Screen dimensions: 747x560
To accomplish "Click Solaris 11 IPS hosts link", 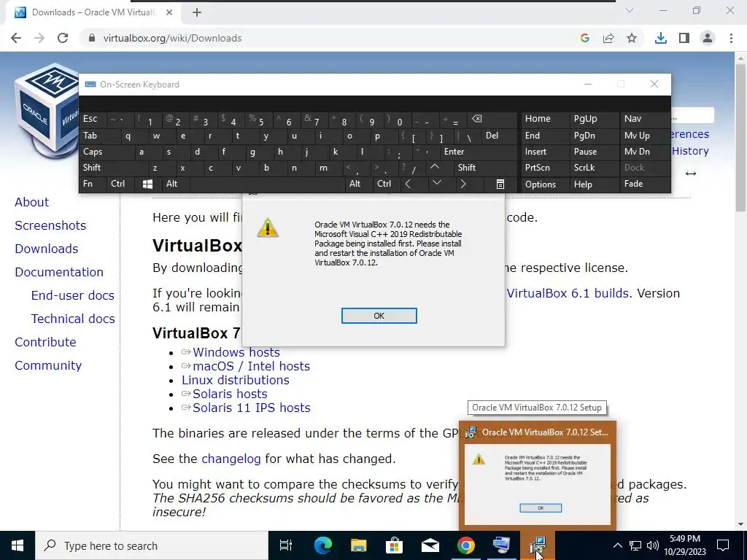I will pos(252,408).
